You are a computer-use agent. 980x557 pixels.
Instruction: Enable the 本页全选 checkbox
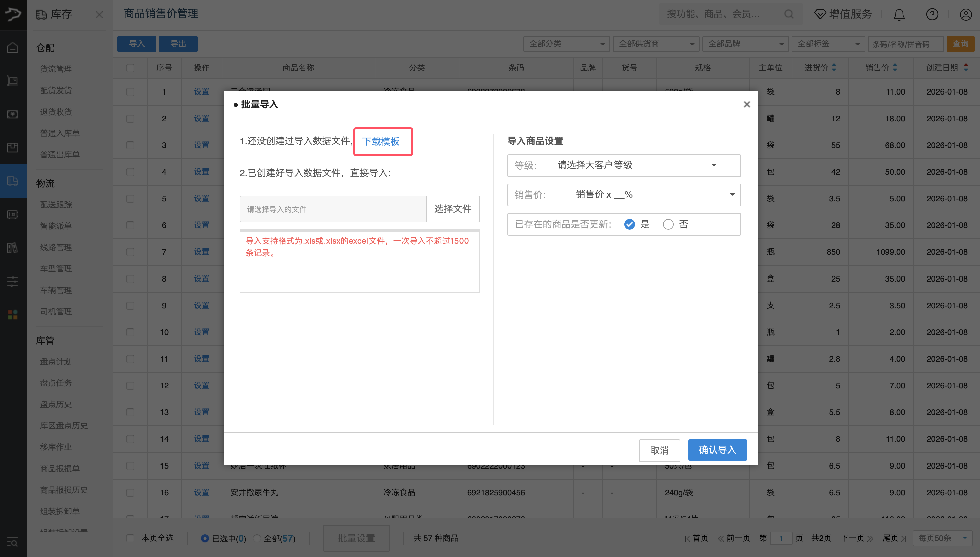point(130,538)
